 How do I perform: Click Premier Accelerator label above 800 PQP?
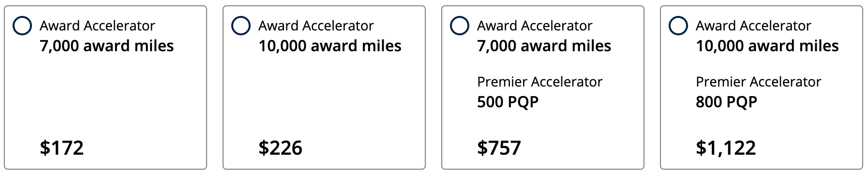tap(758, 82)
